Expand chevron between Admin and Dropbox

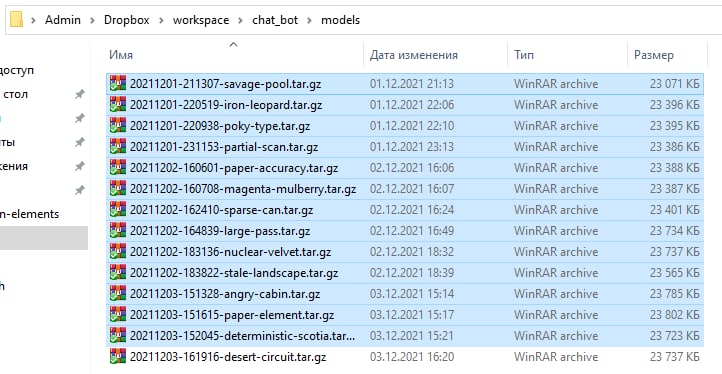pyautogui.click(x=93, y=20)
